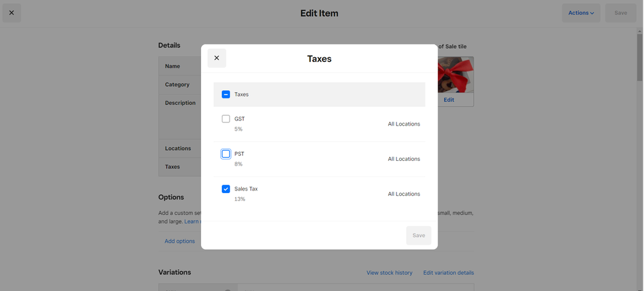Open the Actions dropdown menu
This screenshot has height=291, width=644.
tap(581, 13)
